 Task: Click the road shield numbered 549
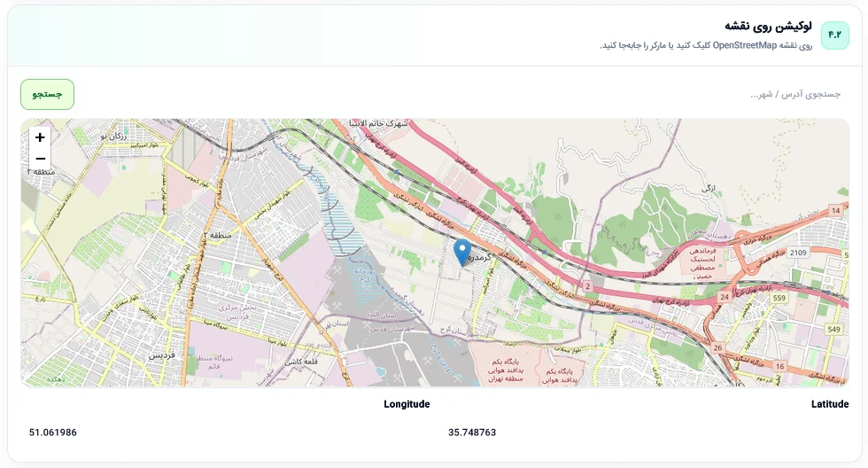click(833, 329)
